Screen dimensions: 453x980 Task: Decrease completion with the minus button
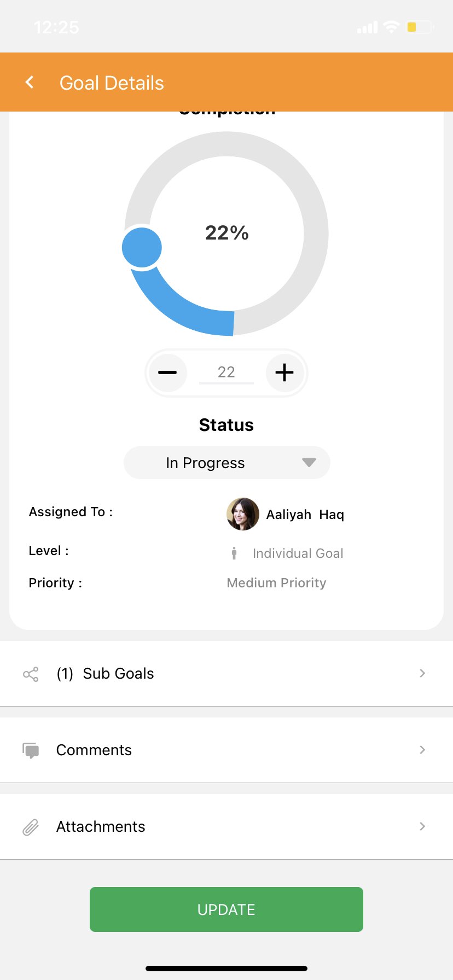tap(167, 372)
